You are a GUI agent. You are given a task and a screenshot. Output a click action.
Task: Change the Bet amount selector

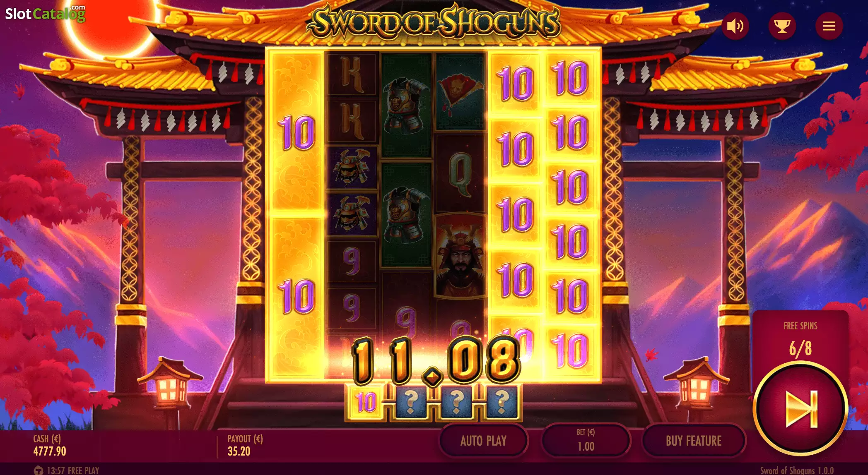click(x=586, y=441)
